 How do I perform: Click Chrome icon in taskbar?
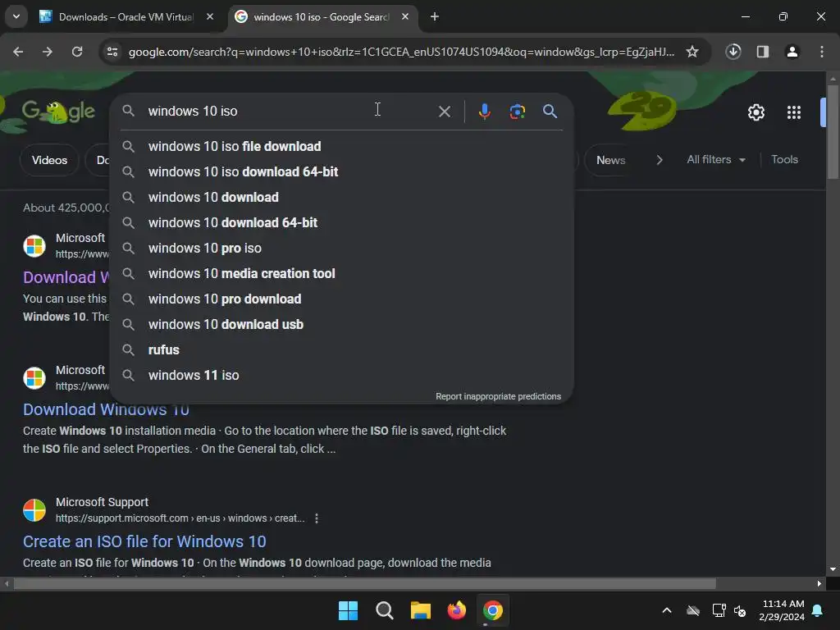493,610
